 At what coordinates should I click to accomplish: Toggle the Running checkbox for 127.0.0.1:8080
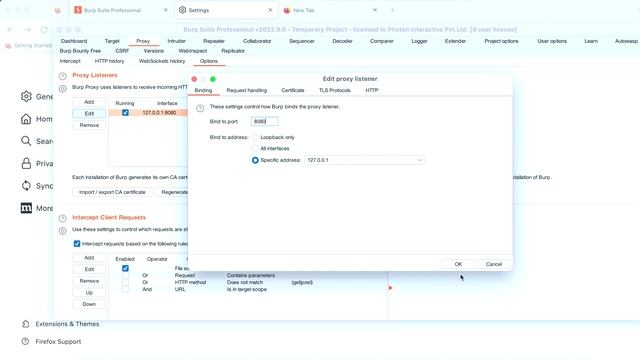point(125,113)
